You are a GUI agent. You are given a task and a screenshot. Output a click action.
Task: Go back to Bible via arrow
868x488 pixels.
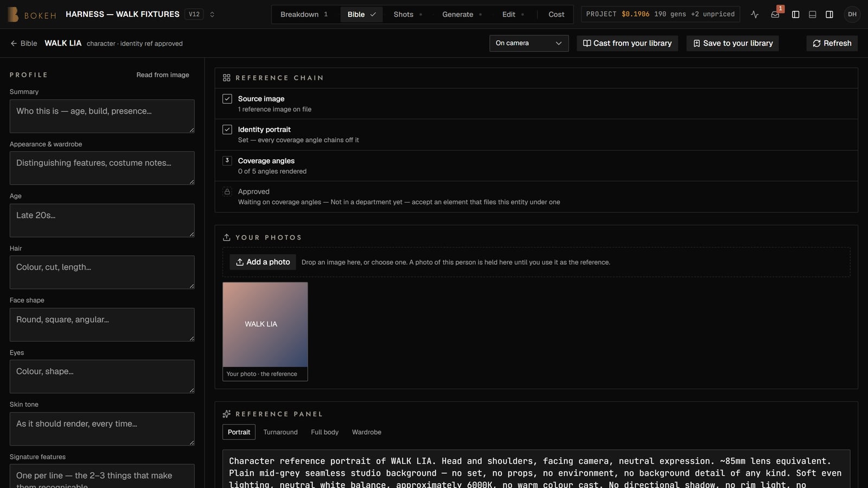click(24, 43)
